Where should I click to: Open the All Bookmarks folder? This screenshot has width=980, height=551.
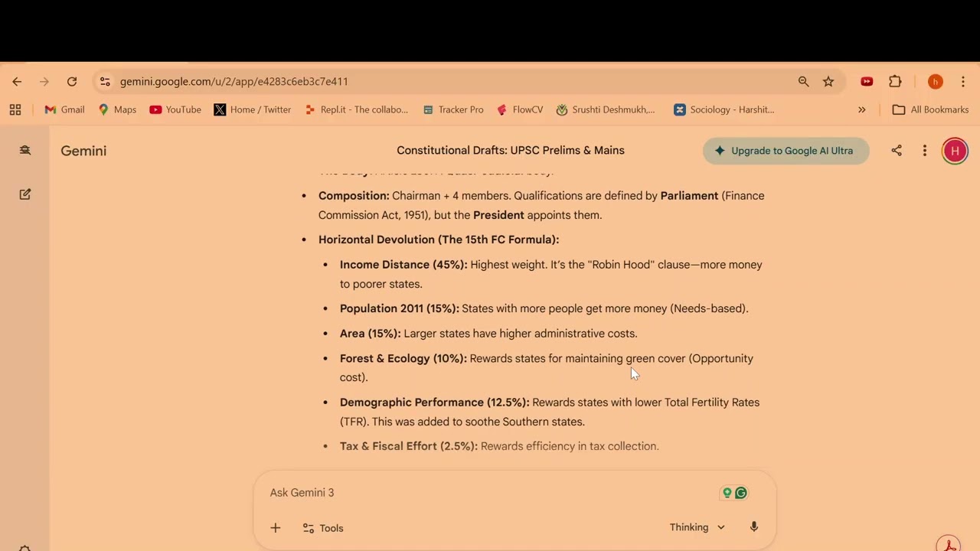[x=931, y=109]
